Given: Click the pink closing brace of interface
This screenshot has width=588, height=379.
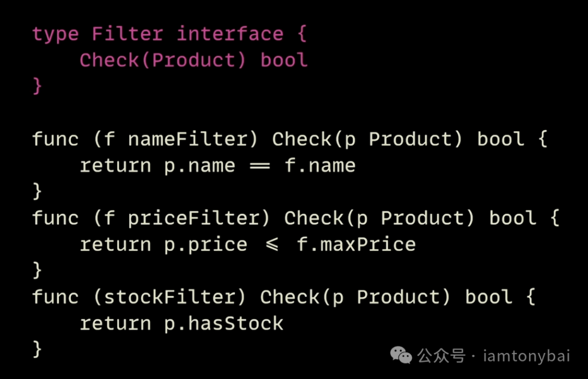Looking at the screenshot, I should tap(37, 86).
